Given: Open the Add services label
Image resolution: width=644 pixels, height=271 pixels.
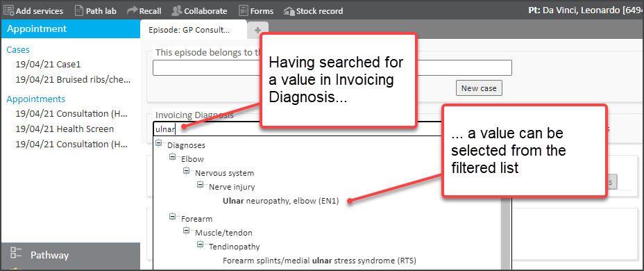Looking at the screenshot, I should pyautogui.click(x=40, y=11).
